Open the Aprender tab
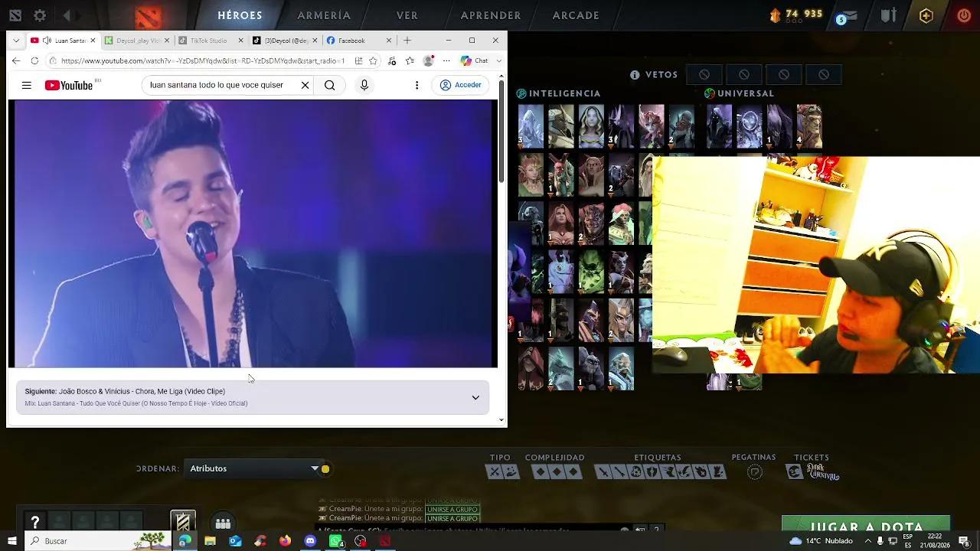 point(491,15)
